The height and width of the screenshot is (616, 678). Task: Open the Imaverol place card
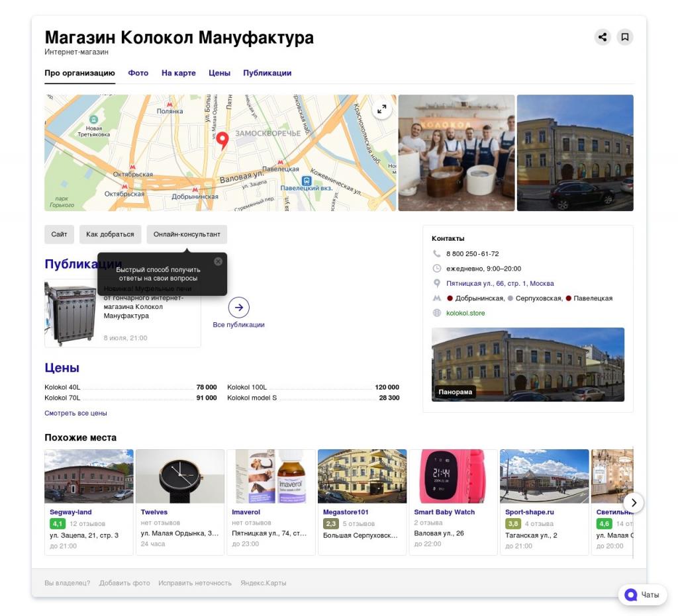click(x=271, y=502)
